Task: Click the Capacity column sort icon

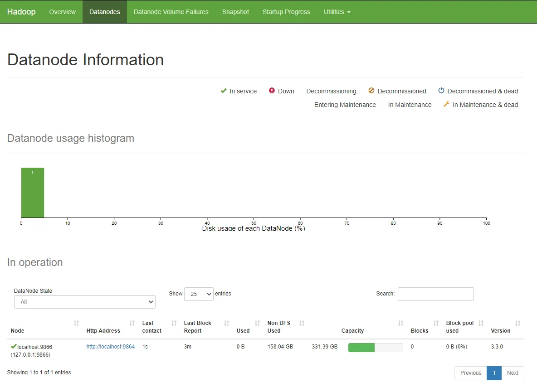Action: coord(400,323)
